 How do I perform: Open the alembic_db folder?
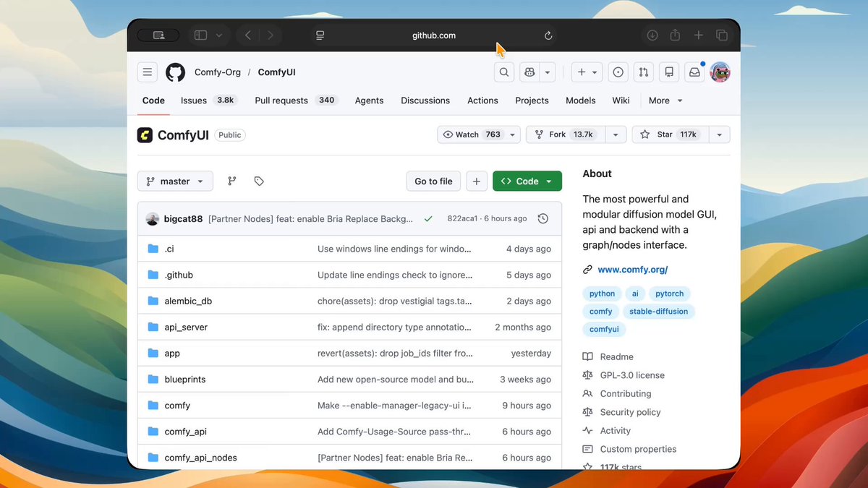[x=188, y=301]
